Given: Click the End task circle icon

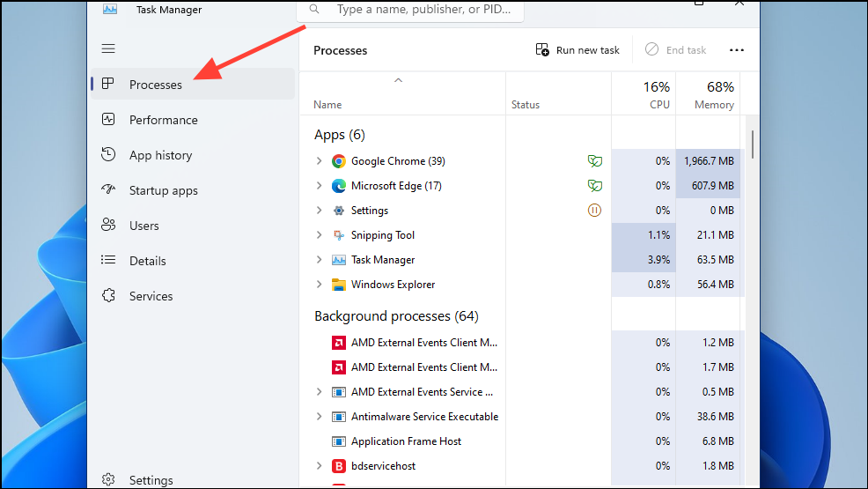Looking at the screenshot, I should tap(651, 49).
